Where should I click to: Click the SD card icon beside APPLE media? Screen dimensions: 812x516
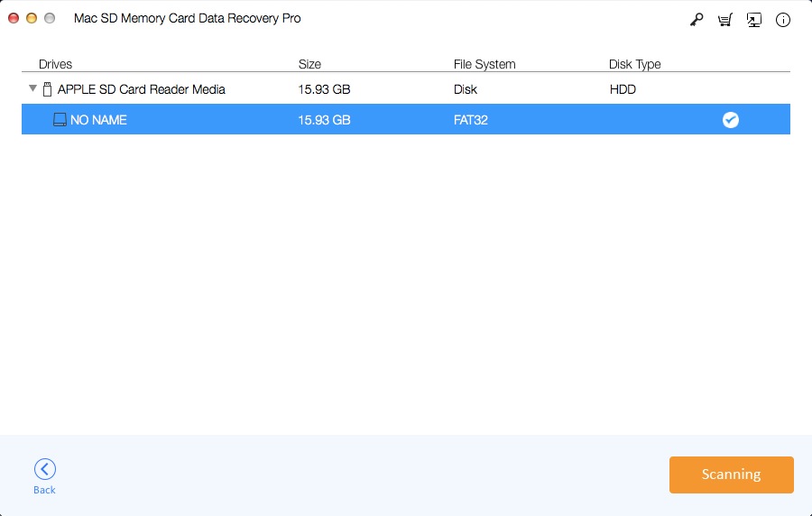coord(48,89)
